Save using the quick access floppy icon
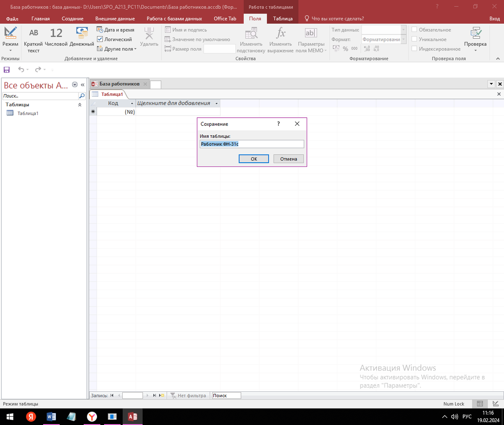Screen dimensions: 504x425 click(x=7, y=70)
